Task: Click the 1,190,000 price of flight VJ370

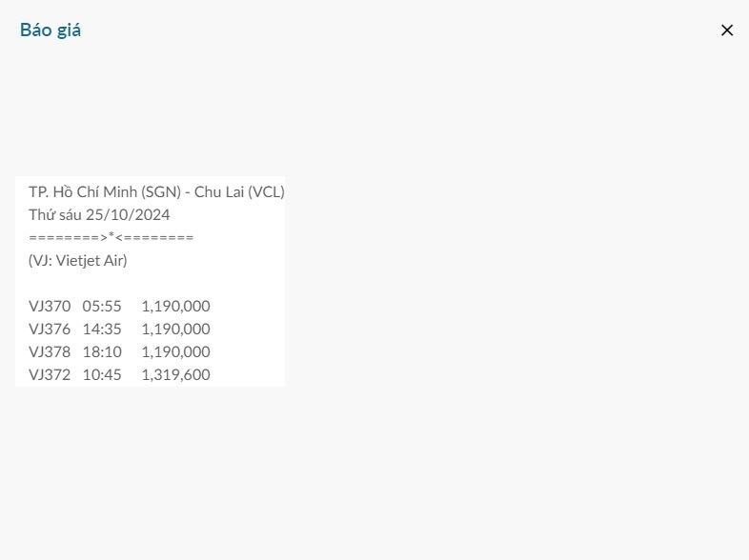Action: click(175, 306)
